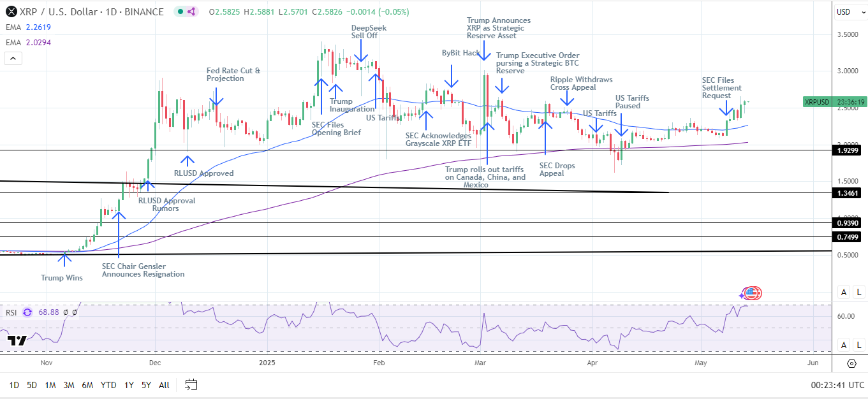
Task: Click the 'DeepSeek Sell Off' annotation text
Action: tap(369, 32)
